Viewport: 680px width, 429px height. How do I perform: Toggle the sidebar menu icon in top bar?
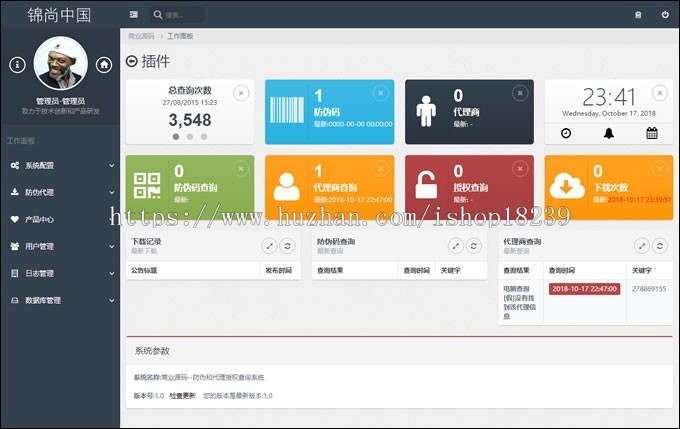click(x=134, y=15)
